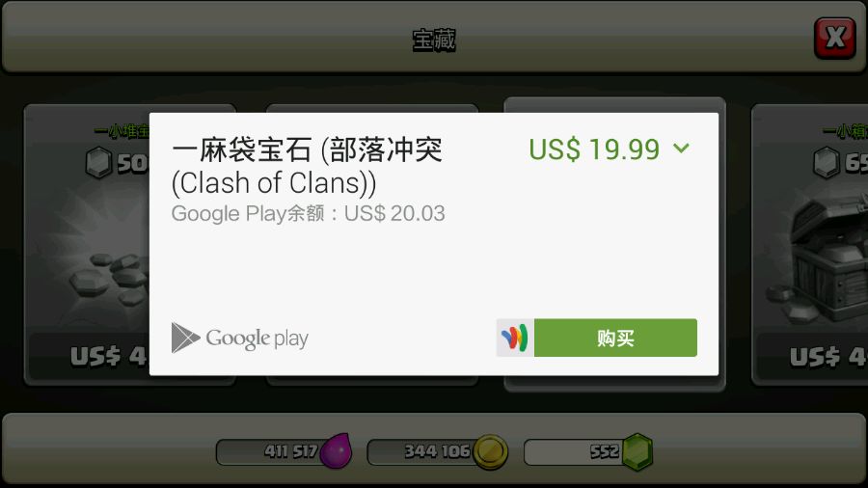The width and height of the screenshot is (868, 488).
Task: Expand the US$ 19.99 price dropdown chevron
Action: 682,148
